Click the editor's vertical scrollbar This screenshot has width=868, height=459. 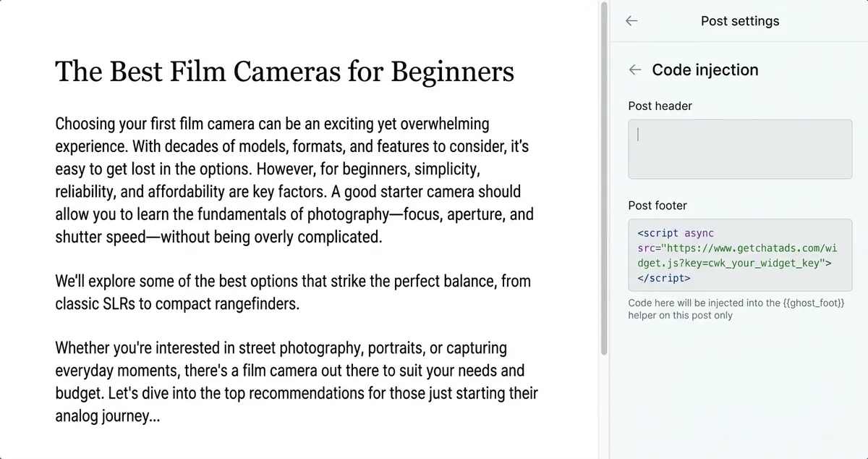pyautogui.click(x=604, y=177)
